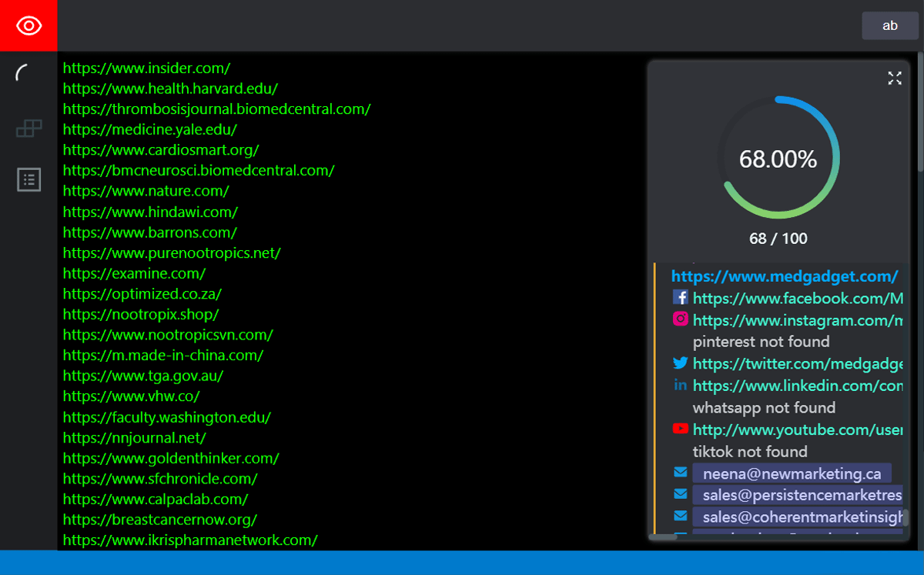
Task: Click https://faculty.washington.edu/ entry
Action: coord(166,417)
